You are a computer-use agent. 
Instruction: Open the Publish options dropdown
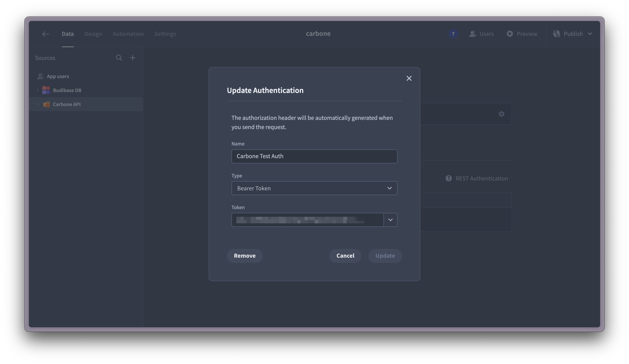tap(590, 34)
